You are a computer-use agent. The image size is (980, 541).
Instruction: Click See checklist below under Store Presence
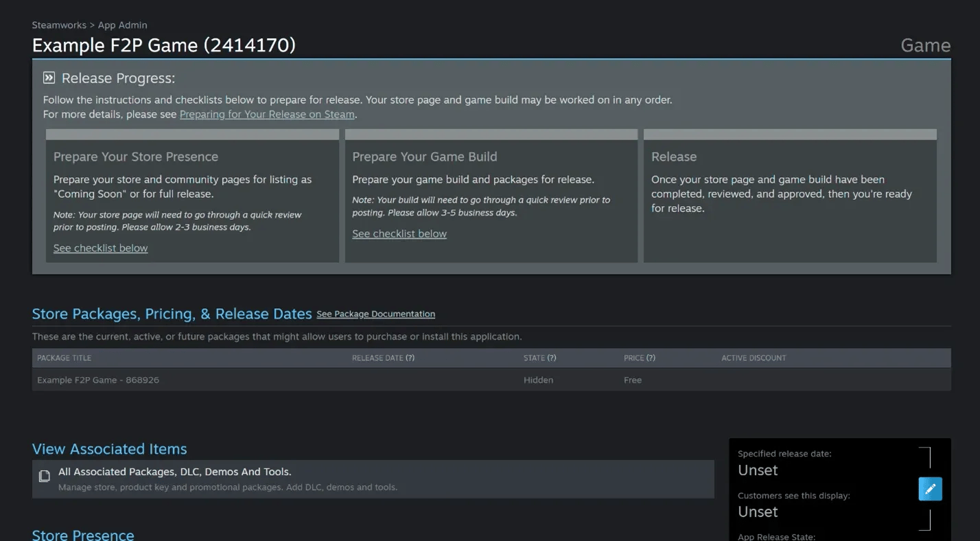[x=100, y=248]
